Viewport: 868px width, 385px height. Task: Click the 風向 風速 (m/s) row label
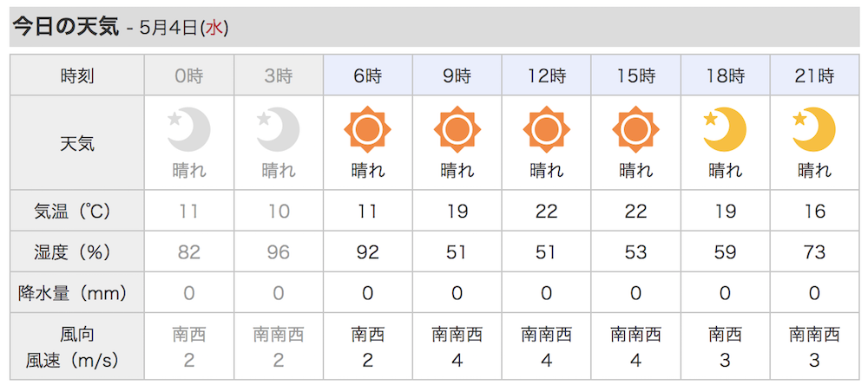[77, 347]
